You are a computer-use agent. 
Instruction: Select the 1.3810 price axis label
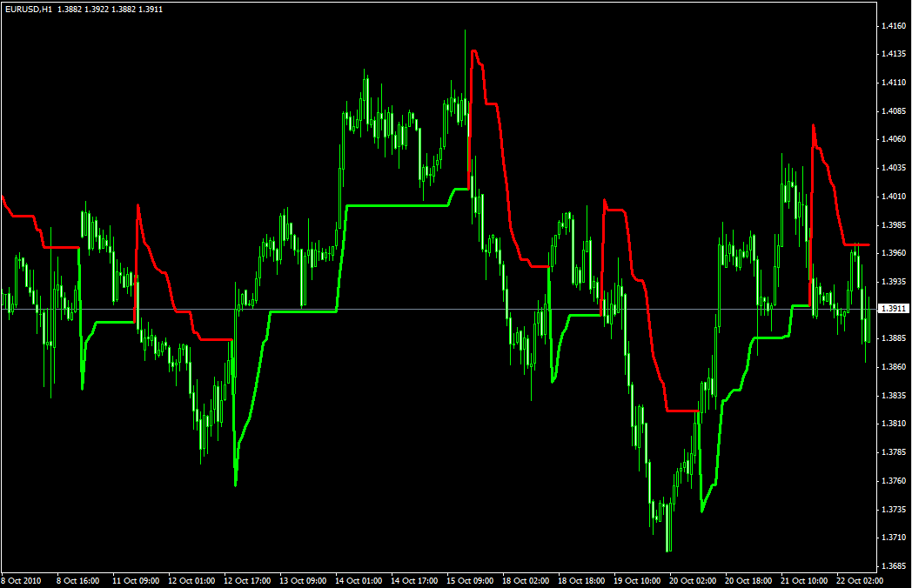tap(894, 424)
